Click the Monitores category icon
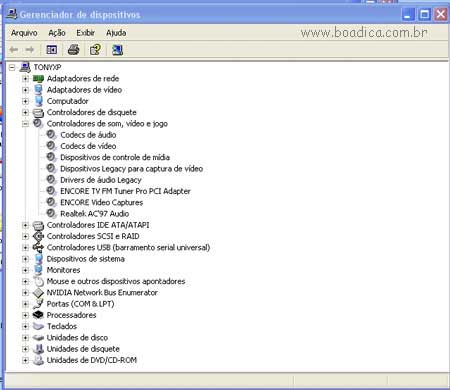Image resolution: width=450 pixels, height=390 pixels. (x=38, y=270)
